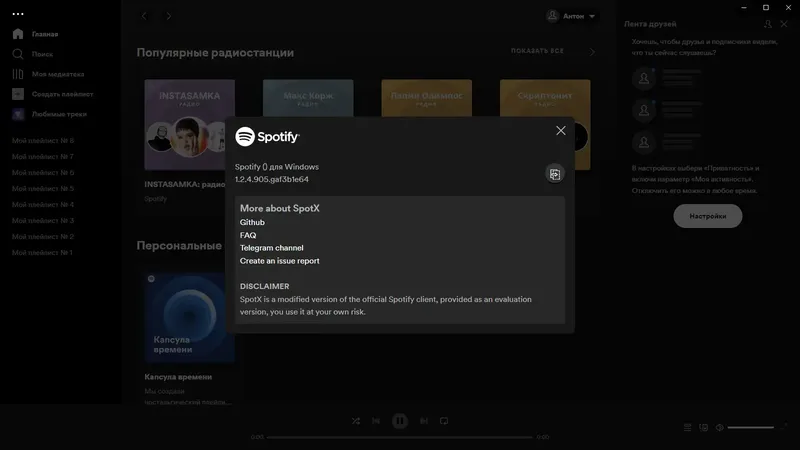Mute with the volume speaker icon
Viewport: 800px width, 450px height.
point(719,428)
